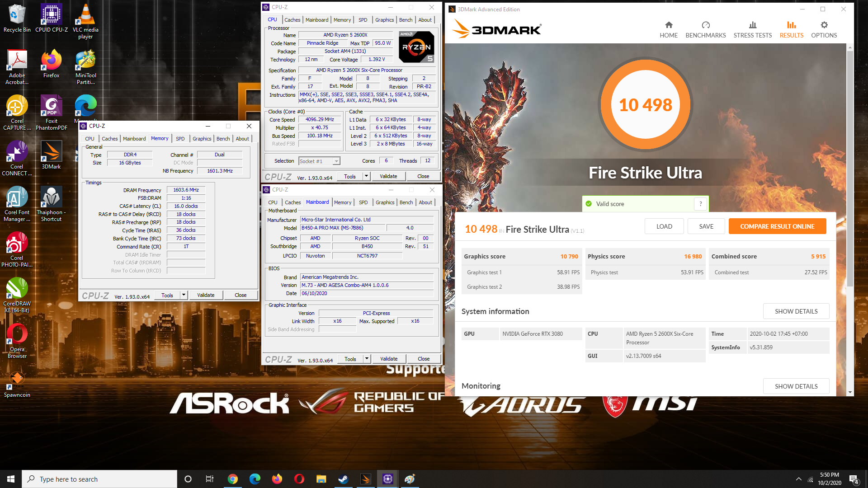
Task: Switch to Bench tab in top CPU-Z window
Action: (406, 20)
